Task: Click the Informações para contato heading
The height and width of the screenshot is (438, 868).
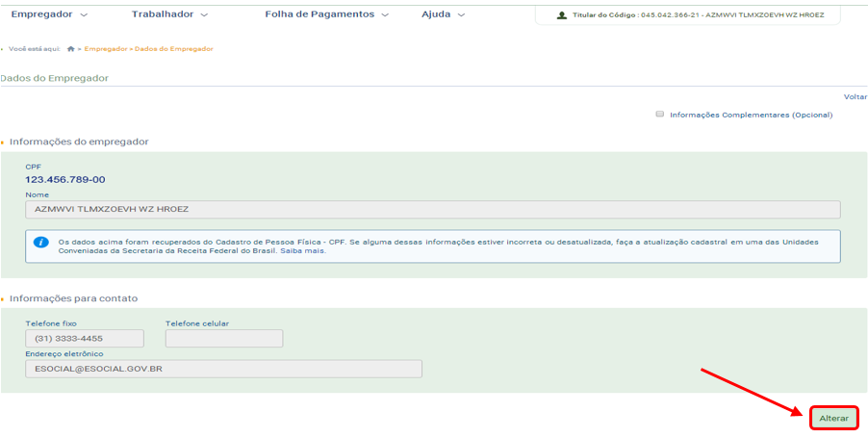Action: [74, 298]
